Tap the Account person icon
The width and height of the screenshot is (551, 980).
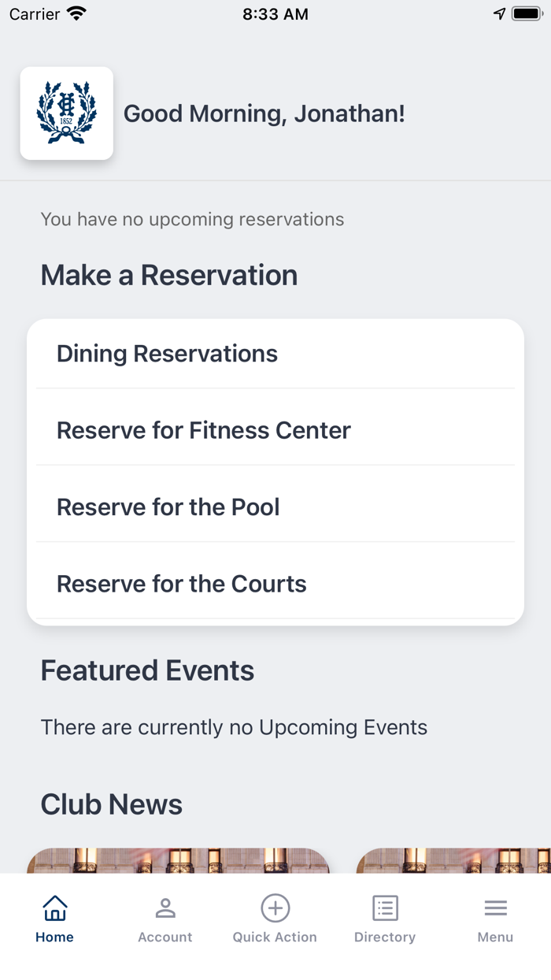[x=165, y=908]
